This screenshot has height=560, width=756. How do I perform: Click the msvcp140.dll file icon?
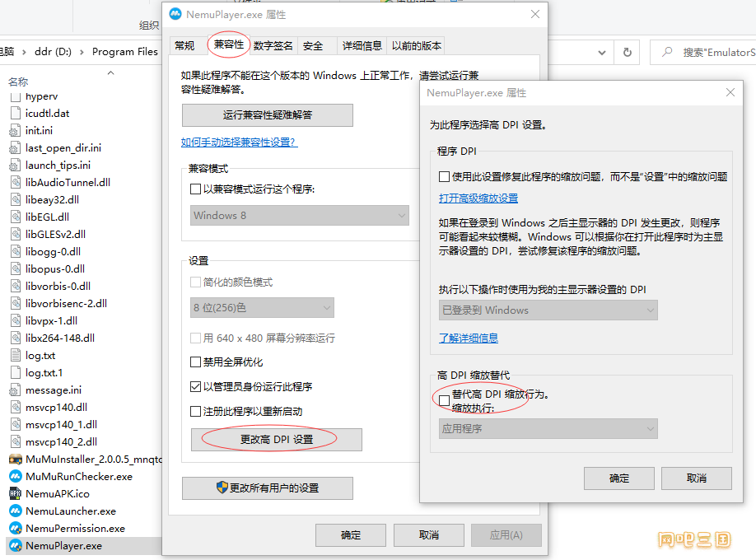pos(16,407)
